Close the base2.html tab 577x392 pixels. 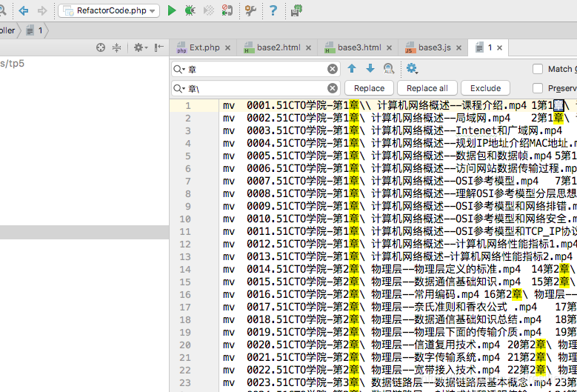[x=308, y=48]
